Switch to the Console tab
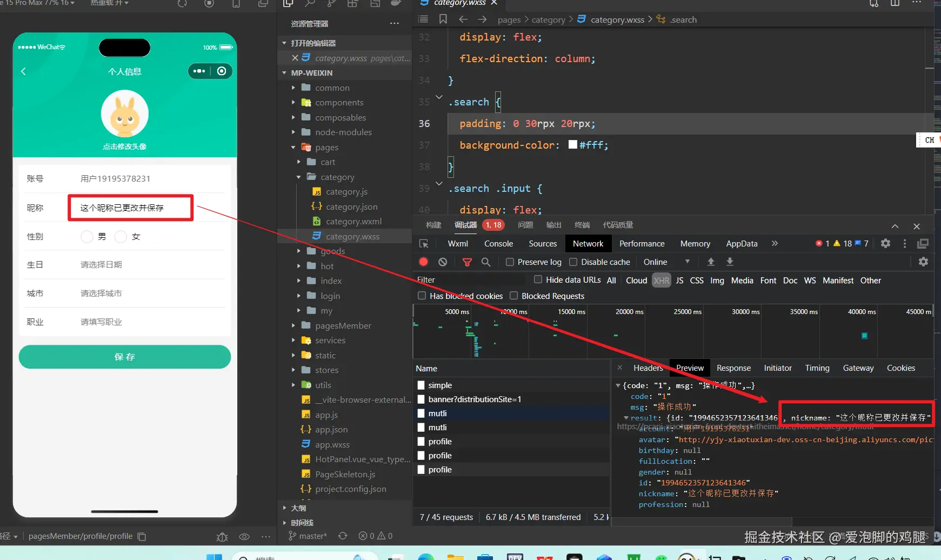 click(x=498, y=244)
